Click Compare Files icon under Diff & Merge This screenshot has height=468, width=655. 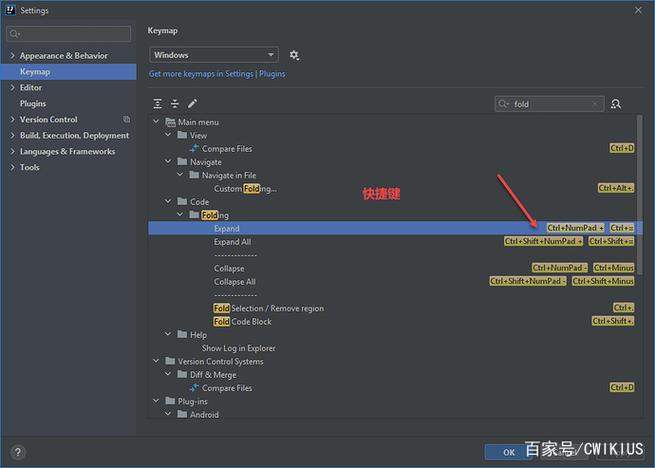click(x=194, y=388)
